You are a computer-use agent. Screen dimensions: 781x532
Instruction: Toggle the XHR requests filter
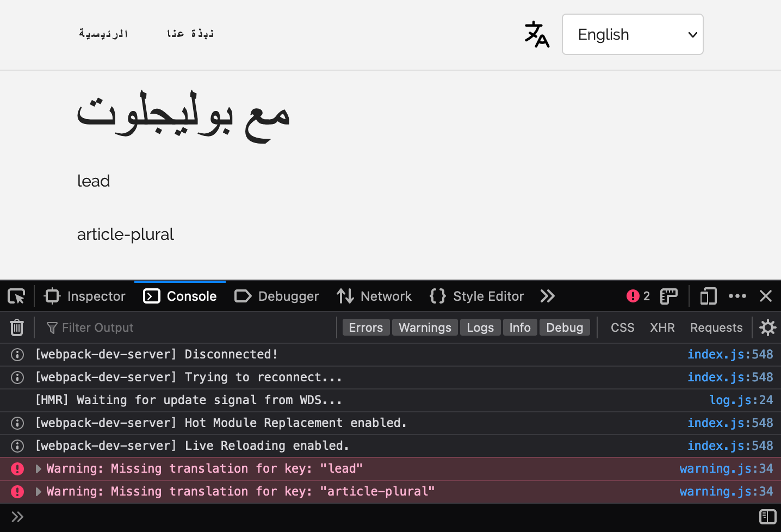pos(662,327)
